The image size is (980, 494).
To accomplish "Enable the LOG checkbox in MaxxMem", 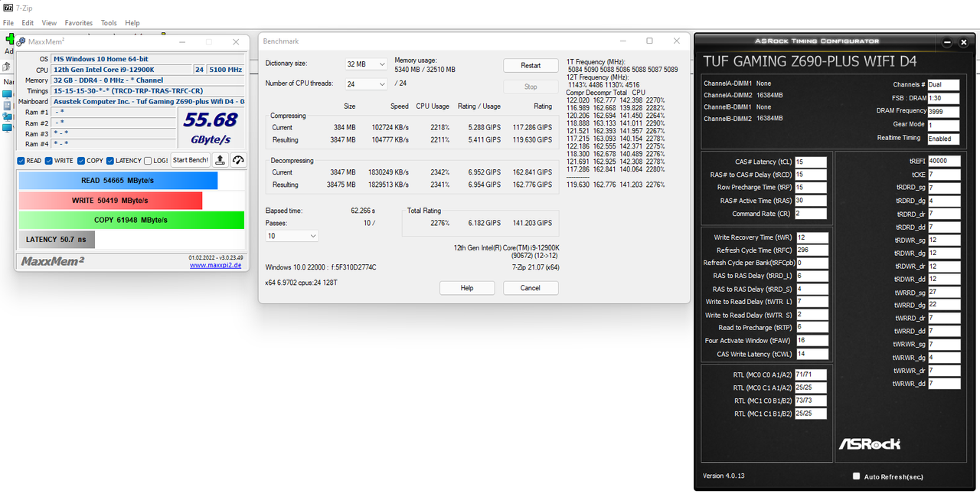I will (x=148, y=161).
